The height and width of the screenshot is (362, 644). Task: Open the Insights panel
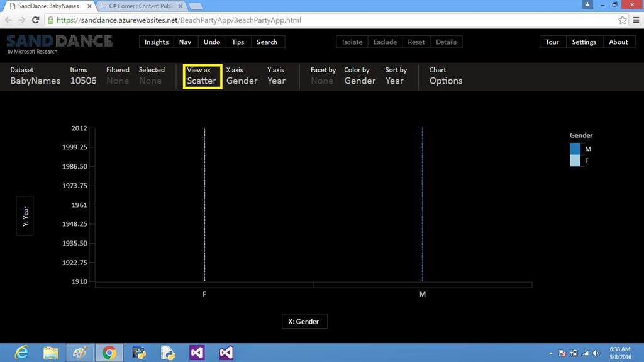157,42
